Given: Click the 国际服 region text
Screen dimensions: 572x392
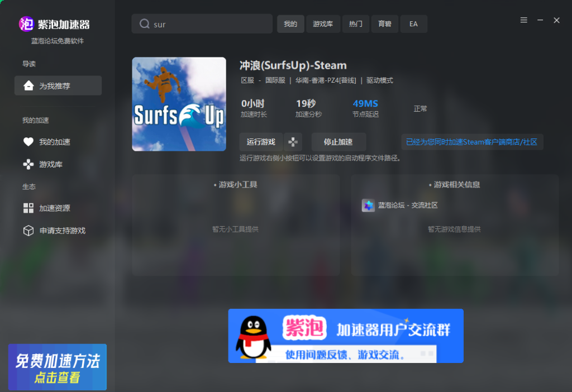Looking at the screenshot, I should click(x=275, y=80).
